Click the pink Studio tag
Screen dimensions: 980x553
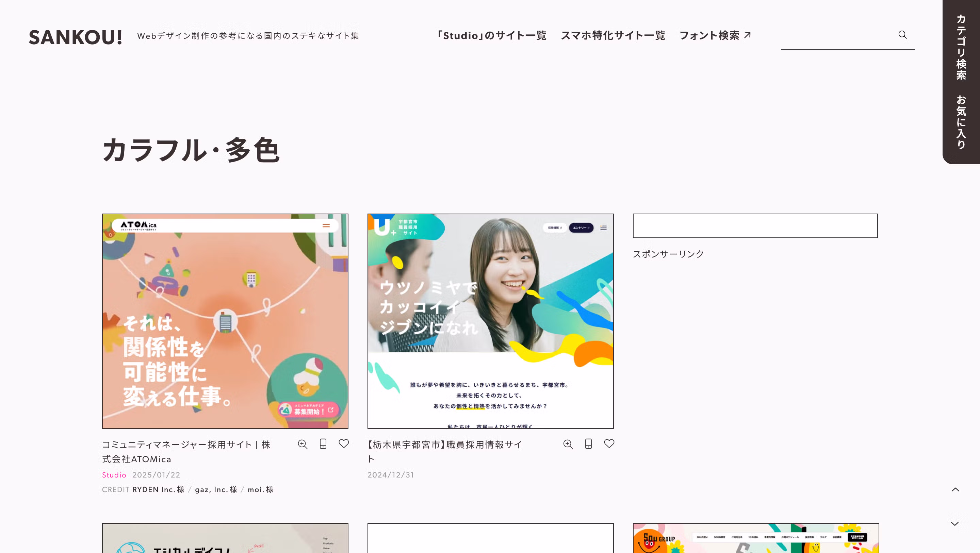pos(114,475)
